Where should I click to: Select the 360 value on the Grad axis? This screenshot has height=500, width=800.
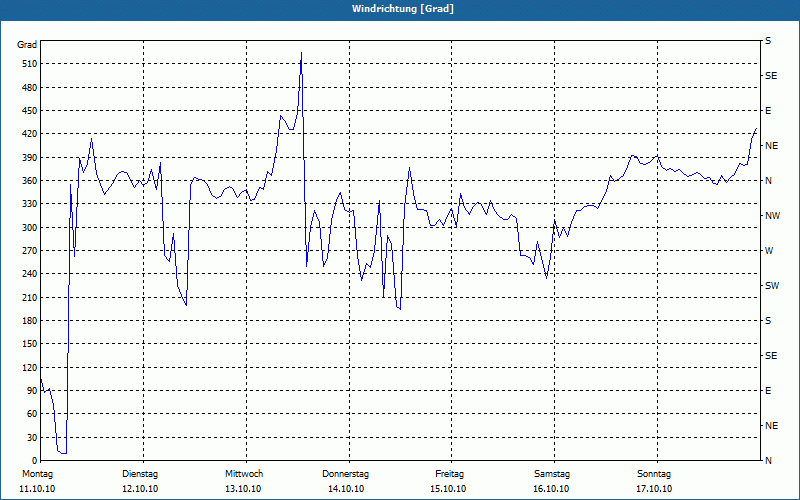(x=30, y=181)
